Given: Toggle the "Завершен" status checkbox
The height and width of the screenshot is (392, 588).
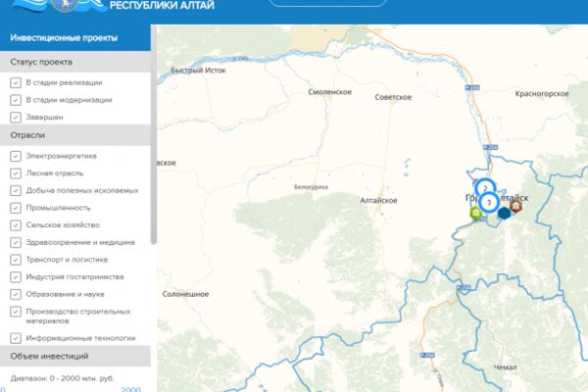Looking at the screenshot, I should [x=16, y=117].
